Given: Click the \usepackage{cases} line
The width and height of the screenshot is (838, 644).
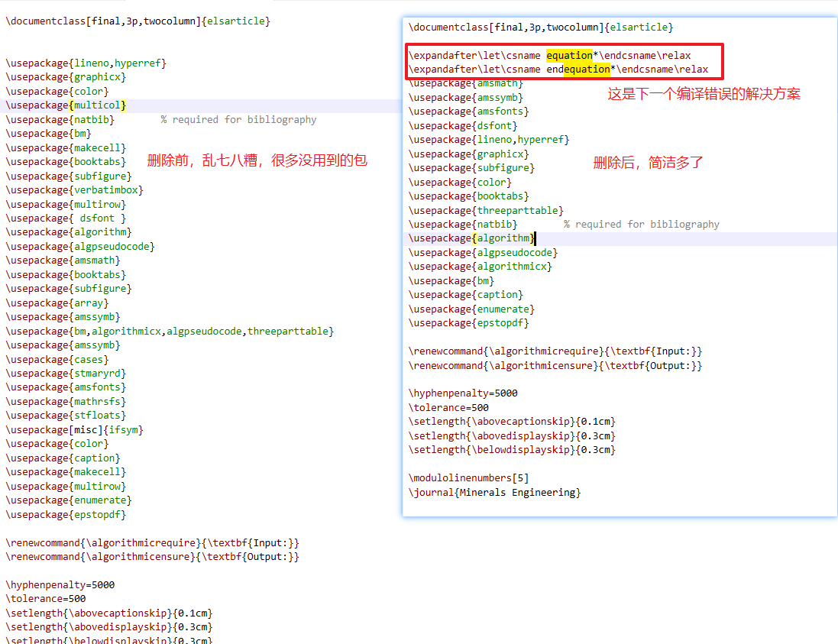Looking at the screenshot, I should [57, 360].
